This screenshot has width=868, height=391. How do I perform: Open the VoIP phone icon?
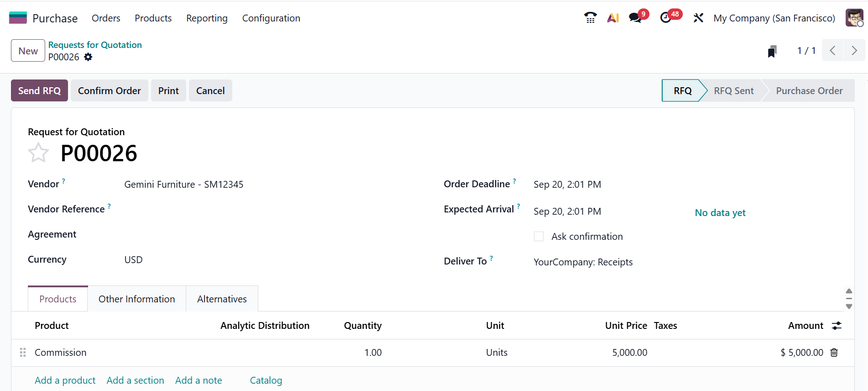[590, 18]
